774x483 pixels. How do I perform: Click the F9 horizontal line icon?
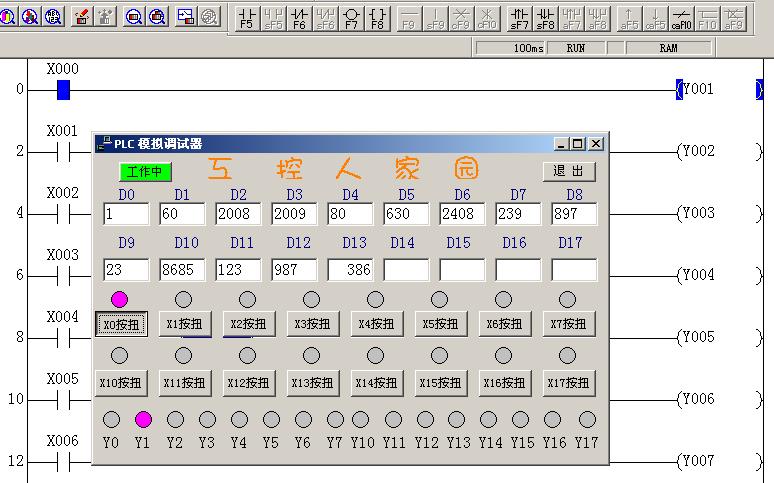409,17
